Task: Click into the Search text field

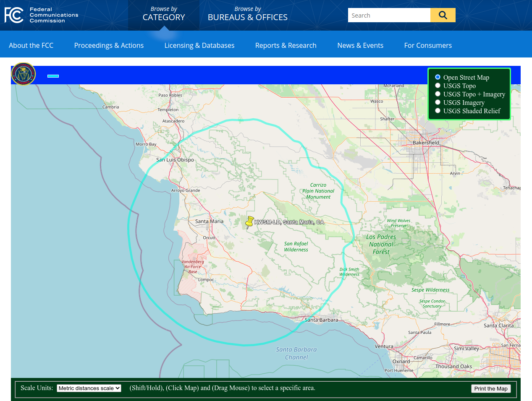Action: point(389,16)
